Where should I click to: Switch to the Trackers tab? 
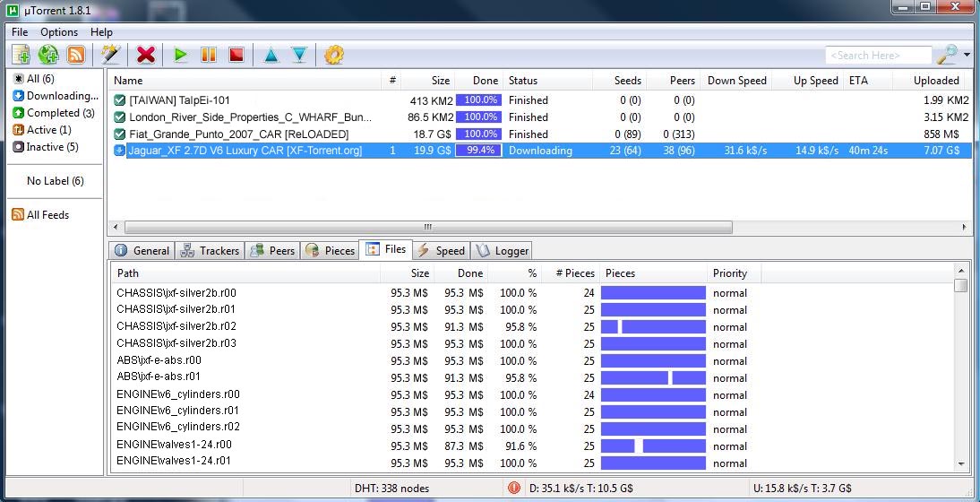click(211, 251)
